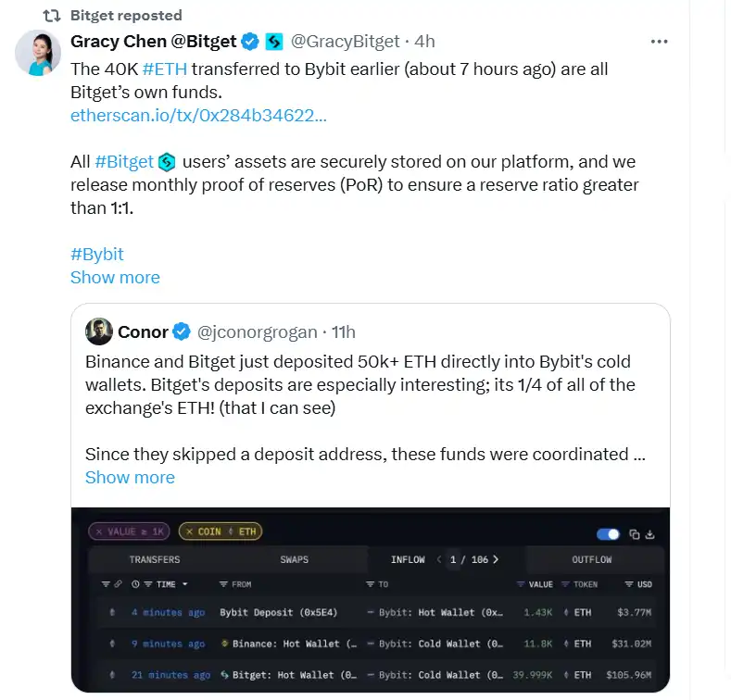Image resolution: width=731 pixels, height=700 pixels.
Task: Click the filter icon beside the TO column
Action: (371, 584)
